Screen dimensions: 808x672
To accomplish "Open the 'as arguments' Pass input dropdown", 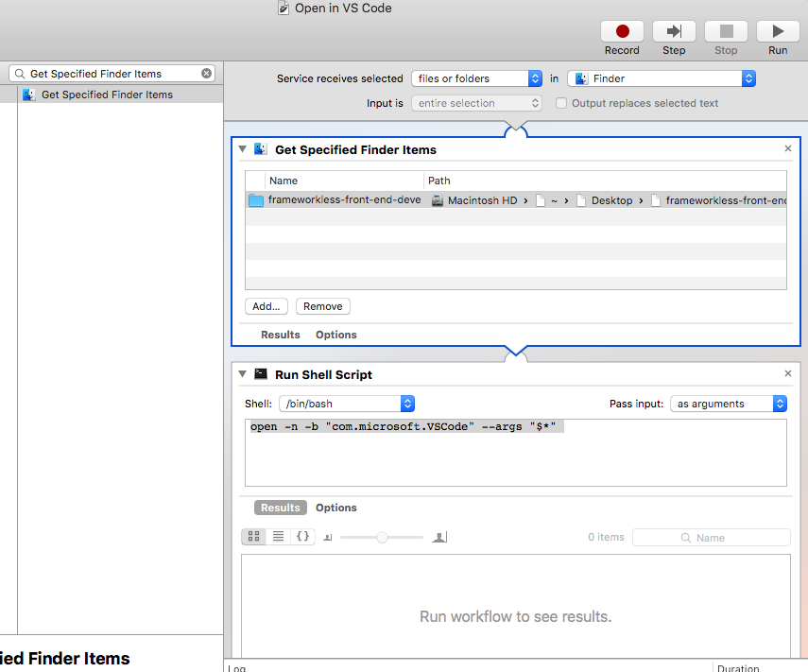I will pos(728,404).
